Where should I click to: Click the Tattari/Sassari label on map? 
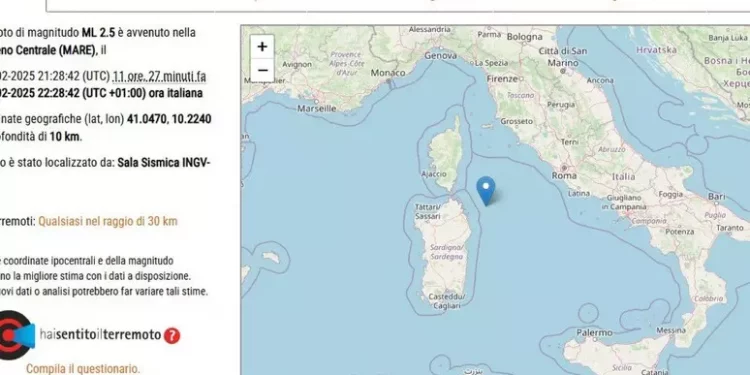[x=427, y=211]
